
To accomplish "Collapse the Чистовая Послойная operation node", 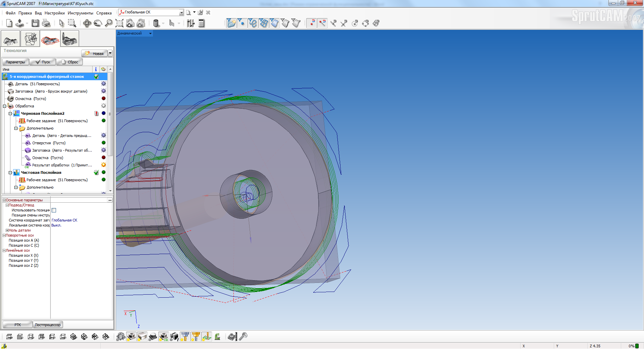I will [10, 172].
